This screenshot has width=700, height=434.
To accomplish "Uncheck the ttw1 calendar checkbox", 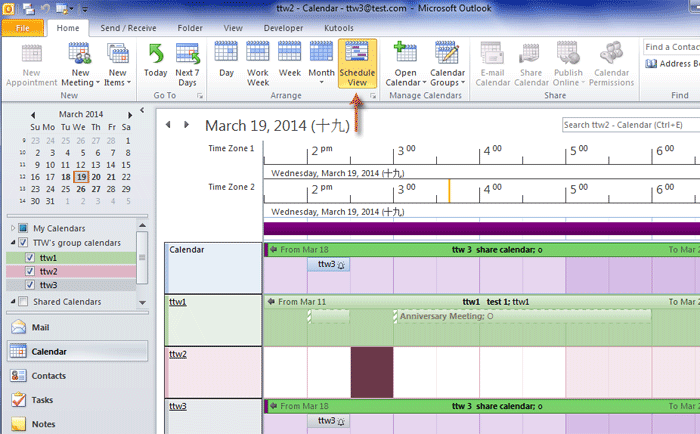I will click(28, 257).
